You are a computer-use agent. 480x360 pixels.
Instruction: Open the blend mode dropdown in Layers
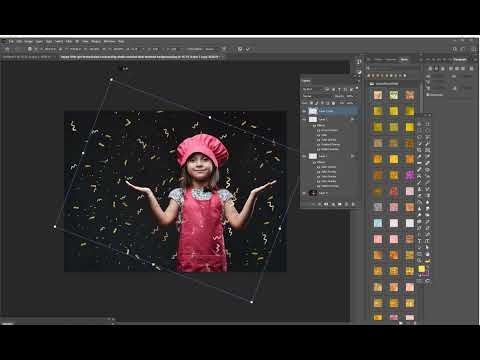click(x=317, y=96)
